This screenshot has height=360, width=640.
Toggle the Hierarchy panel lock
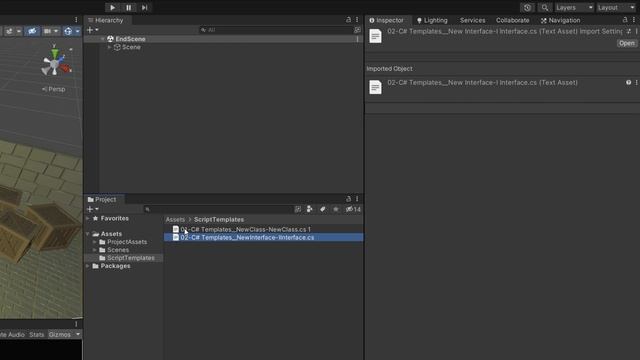click(x=348, y=20)
